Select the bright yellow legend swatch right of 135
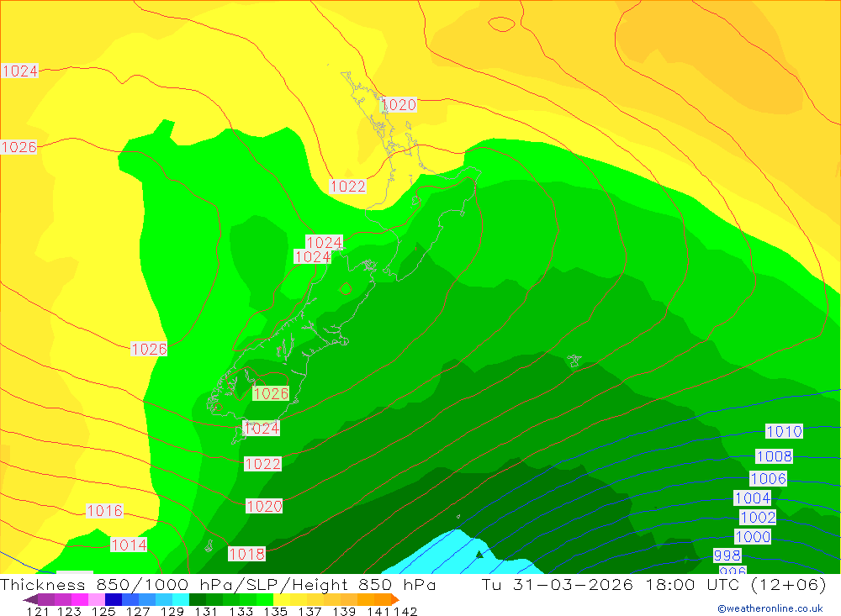Viewport: 841px width, 616px height. [282, 599]
